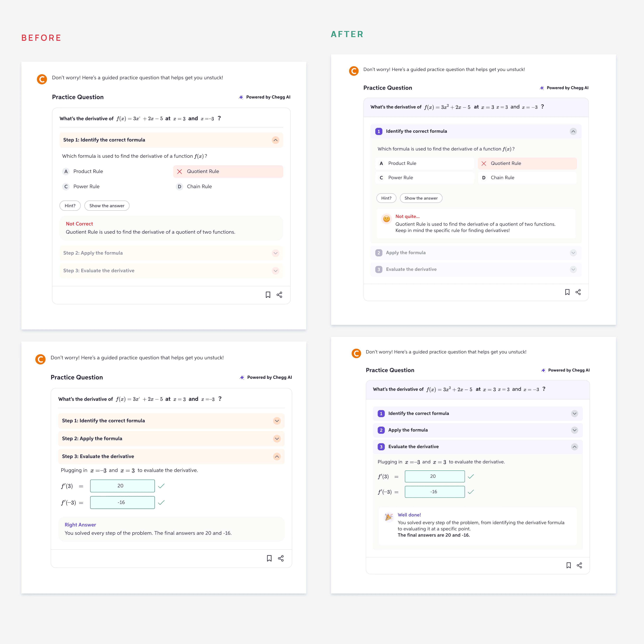644x644 pixels.
Task: Click the f'(3) input showing 20, bottom-left
Action: (x=122, y=486)
